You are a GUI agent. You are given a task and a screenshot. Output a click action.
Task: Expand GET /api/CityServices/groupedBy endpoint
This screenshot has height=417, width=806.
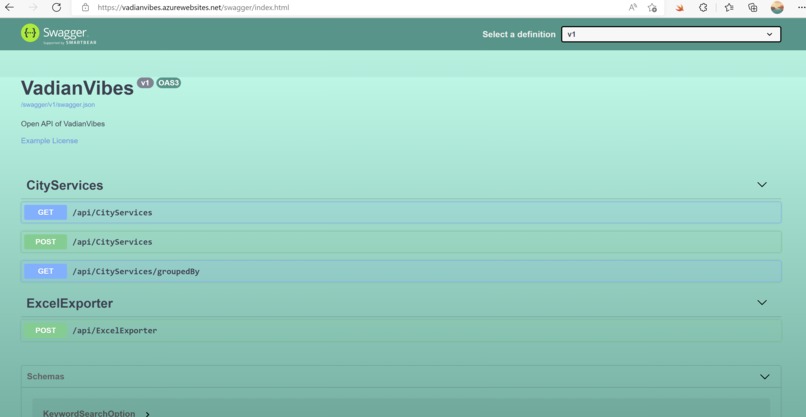[x=401, y=271]
